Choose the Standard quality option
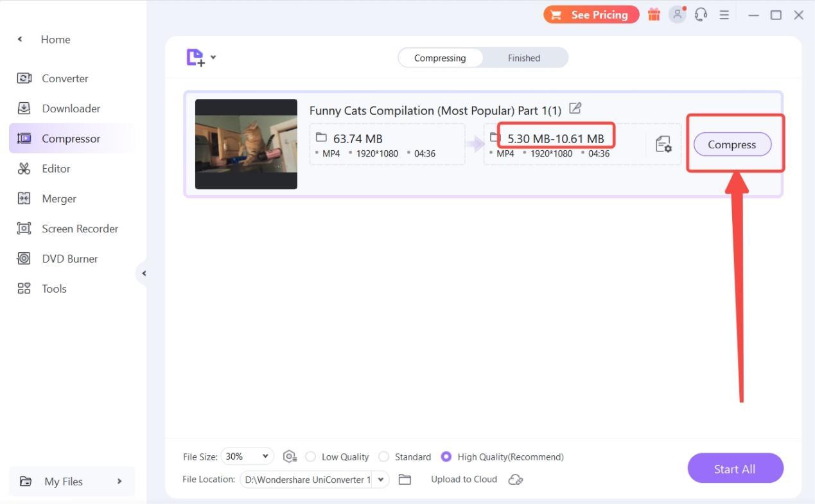815x504 pixels. pos(384,456)
